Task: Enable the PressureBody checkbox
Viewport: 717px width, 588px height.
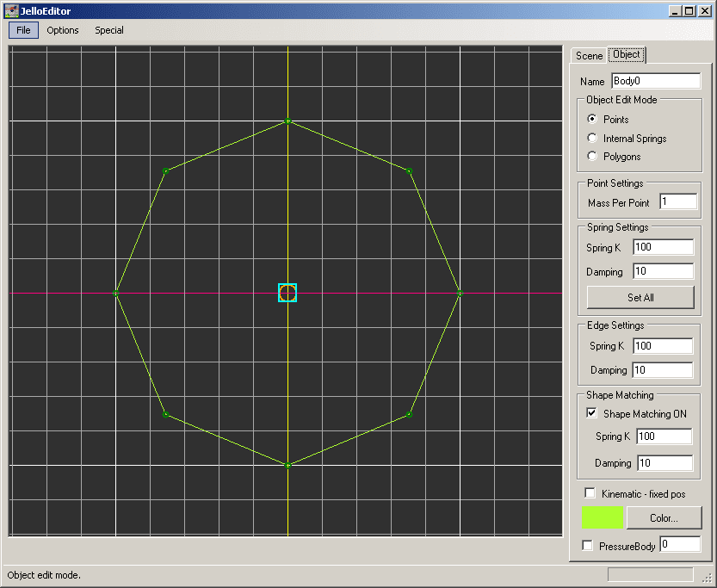Action: [588, 546]
